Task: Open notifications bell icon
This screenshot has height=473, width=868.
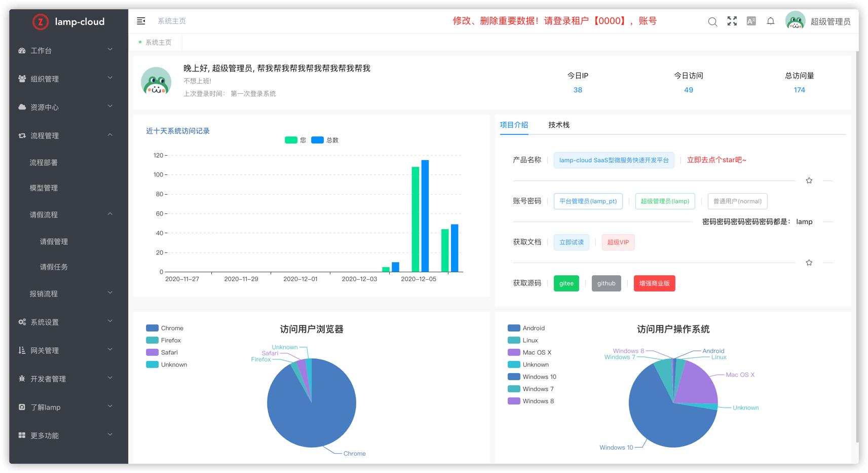Action: pyautogui.click(x=770, y=21)
